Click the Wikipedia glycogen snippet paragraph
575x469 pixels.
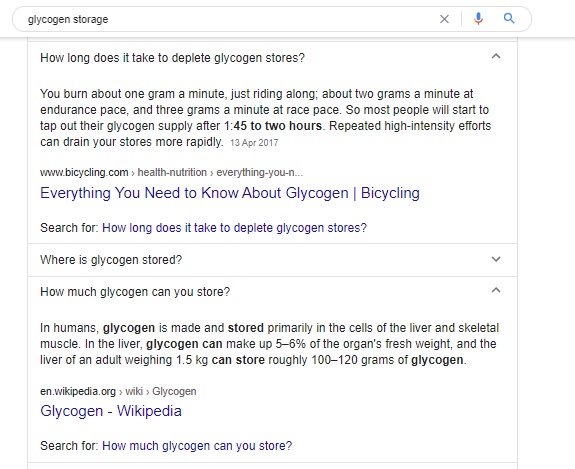pyautogui.click(x=270, y=344)
